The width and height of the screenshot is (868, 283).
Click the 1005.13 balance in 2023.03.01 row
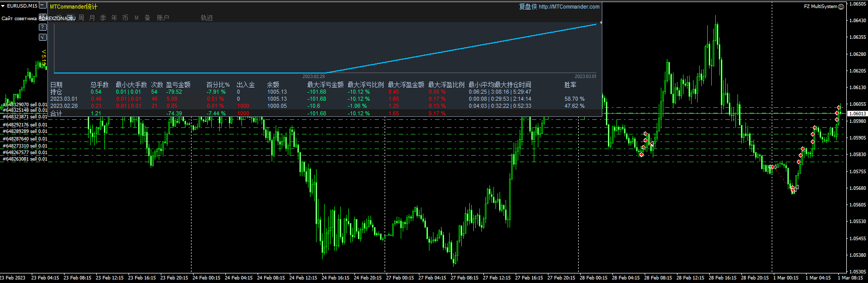coord(277,99)
